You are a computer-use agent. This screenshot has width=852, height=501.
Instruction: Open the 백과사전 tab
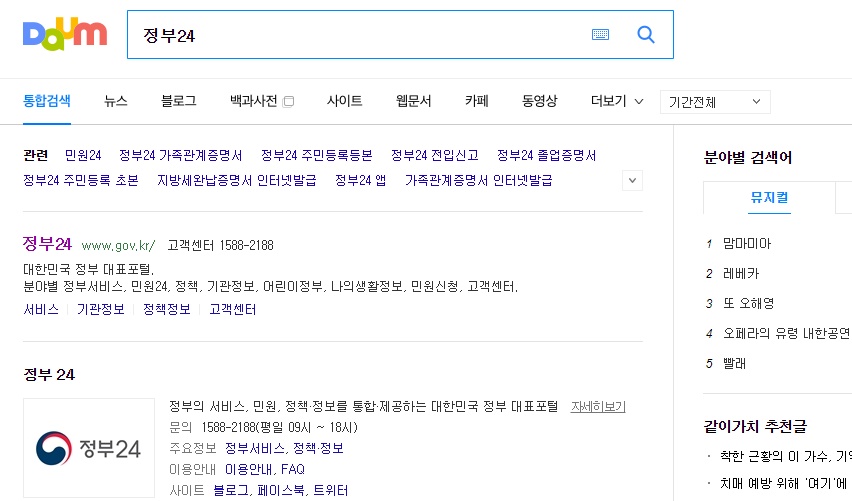[x=254, y=101]
